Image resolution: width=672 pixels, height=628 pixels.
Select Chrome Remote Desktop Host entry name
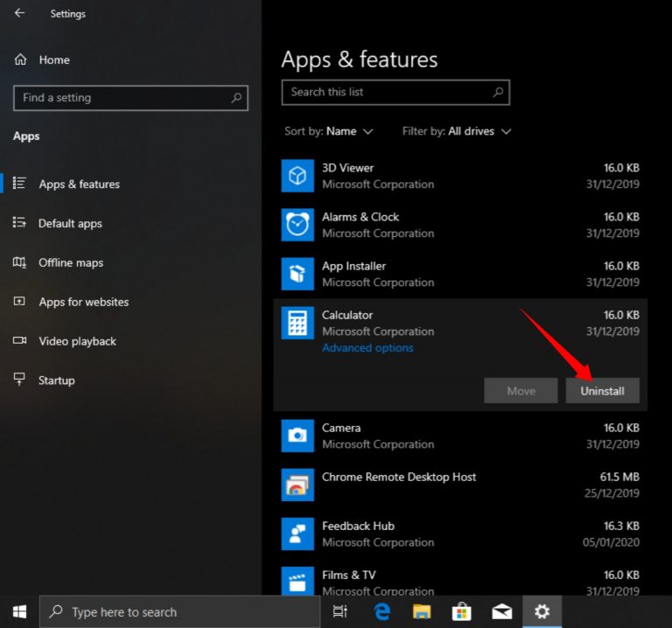[399, 478]
